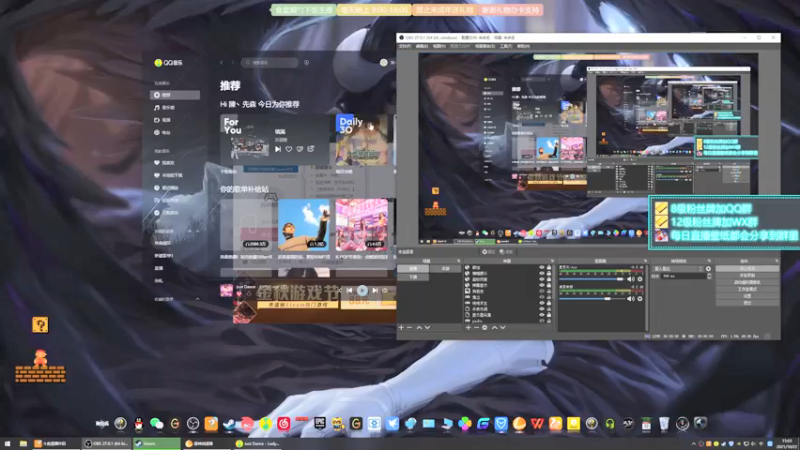Viewport: 800px width, 450px height.
Task: Adjust the second mixer channel volume slider
Action: 591,298
